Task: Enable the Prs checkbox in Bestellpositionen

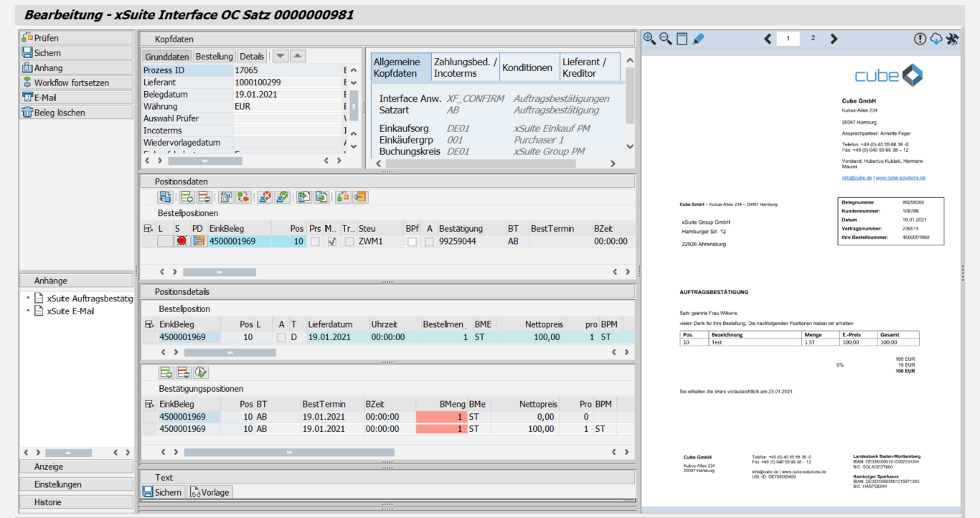Action: 314,241
